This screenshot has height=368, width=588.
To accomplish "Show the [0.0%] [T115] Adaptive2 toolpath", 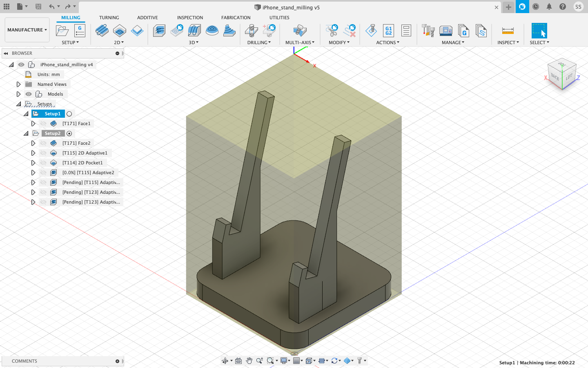I will click(43, 173).
